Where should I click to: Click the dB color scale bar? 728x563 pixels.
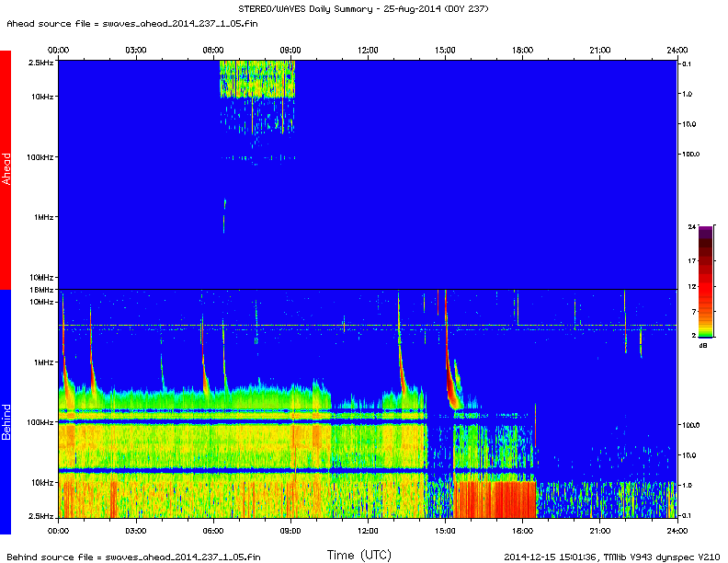[705, 281]
